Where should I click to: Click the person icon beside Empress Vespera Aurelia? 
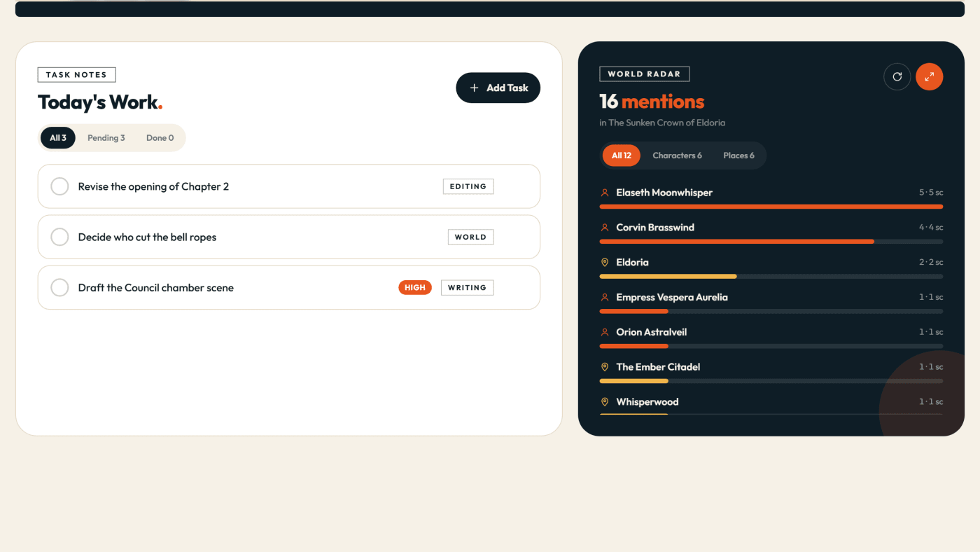click(605, 298)
